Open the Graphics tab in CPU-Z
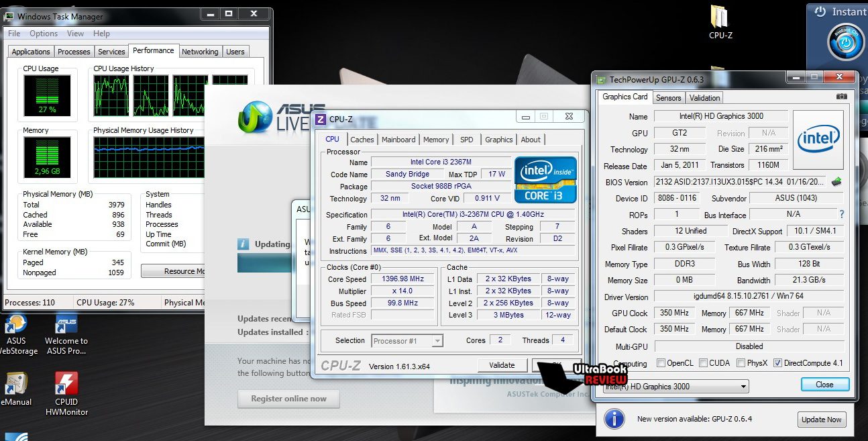This screenshot has height=441, width=868. pyautogui.click(x=499, y=140)
